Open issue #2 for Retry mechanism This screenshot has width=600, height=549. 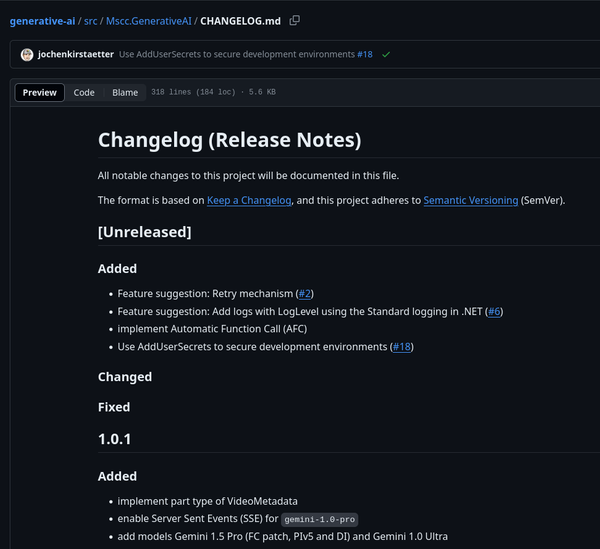(305, 294)
